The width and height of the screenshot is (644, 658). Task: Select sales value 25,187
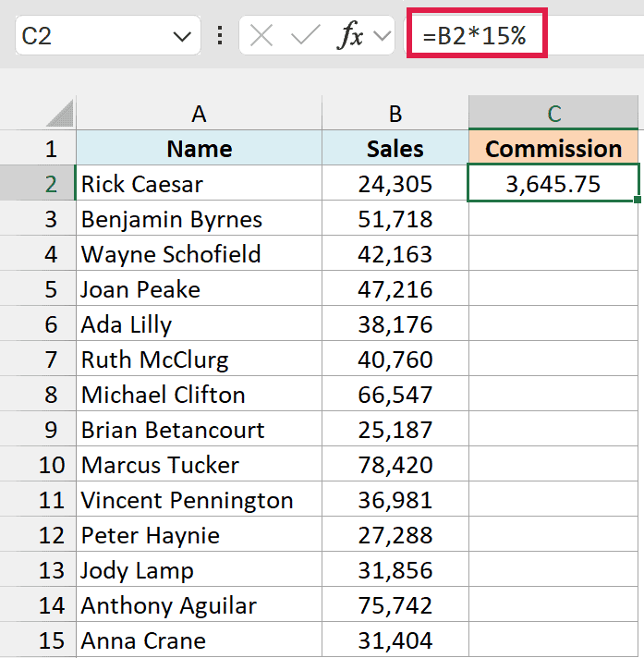[x=395, y=429]
